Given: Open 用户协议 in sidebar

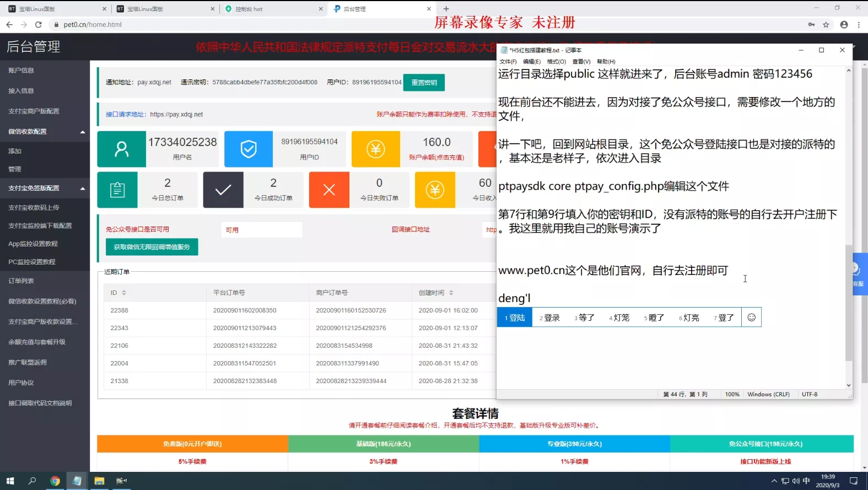Looking at the screenshot, I should point(21,383).
